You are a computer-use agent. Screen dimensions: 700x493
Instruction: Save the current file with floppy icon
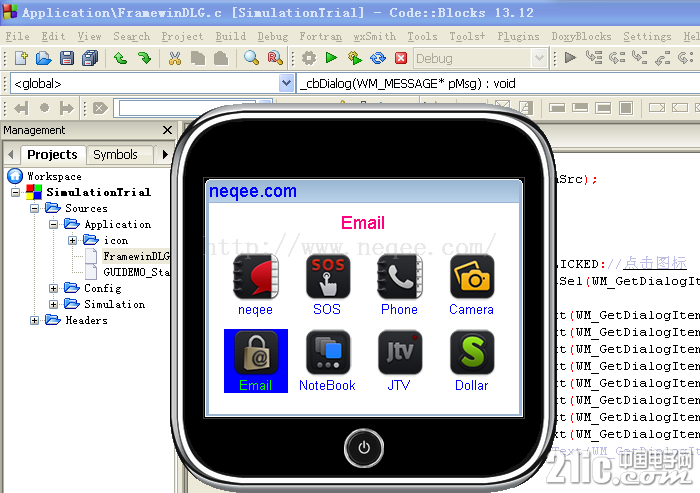(67, 58)
